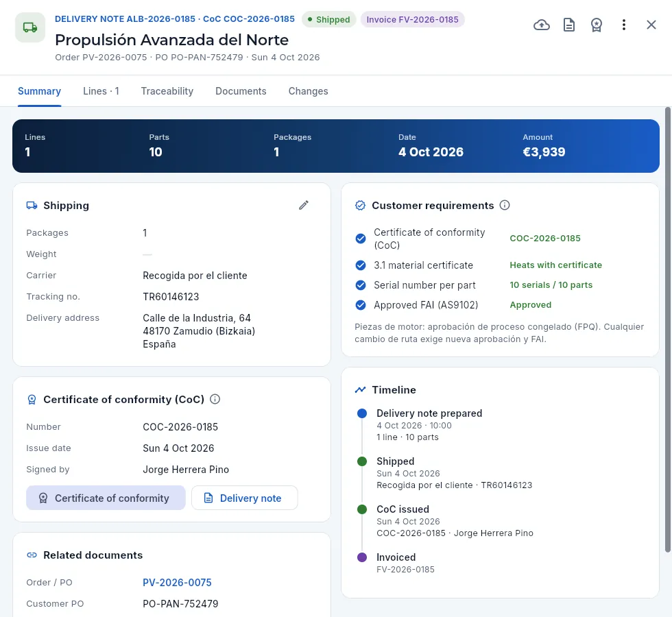
Task: Click the 10 serials / 10 parts value
Action: 551,285
